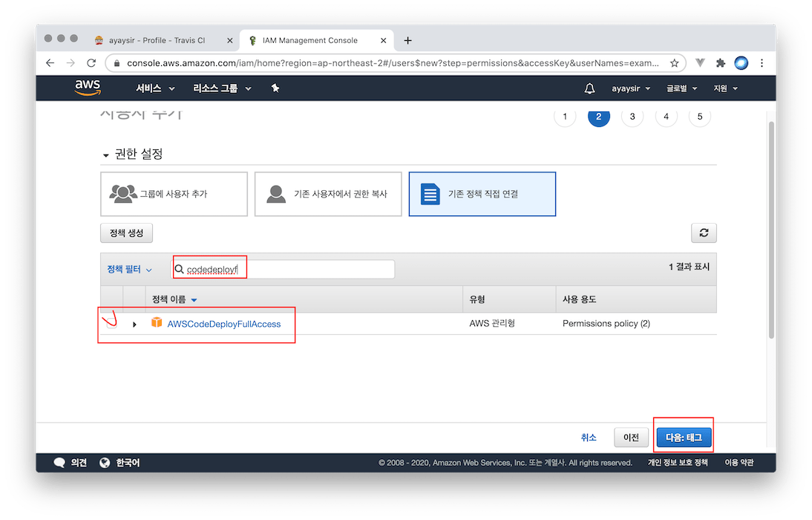Select 기존 정책 직접 연결 option
The height and width of the screenshot is (520, 812).
coord(482,194)
